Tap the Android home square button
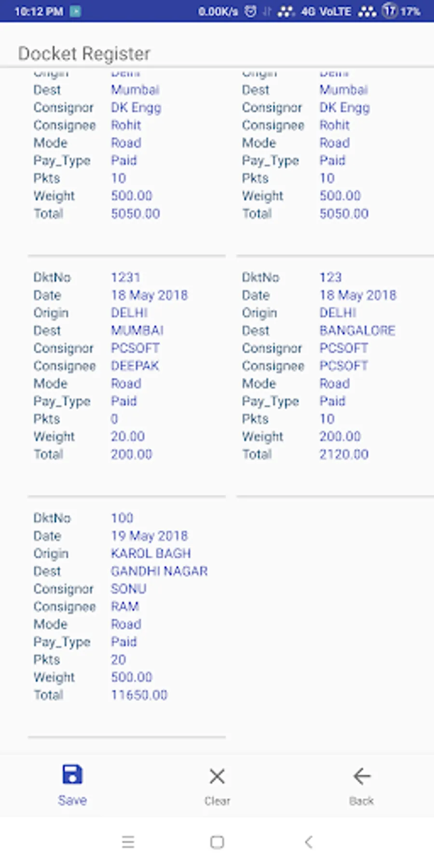Screen dimensions: 434x868 217,842
